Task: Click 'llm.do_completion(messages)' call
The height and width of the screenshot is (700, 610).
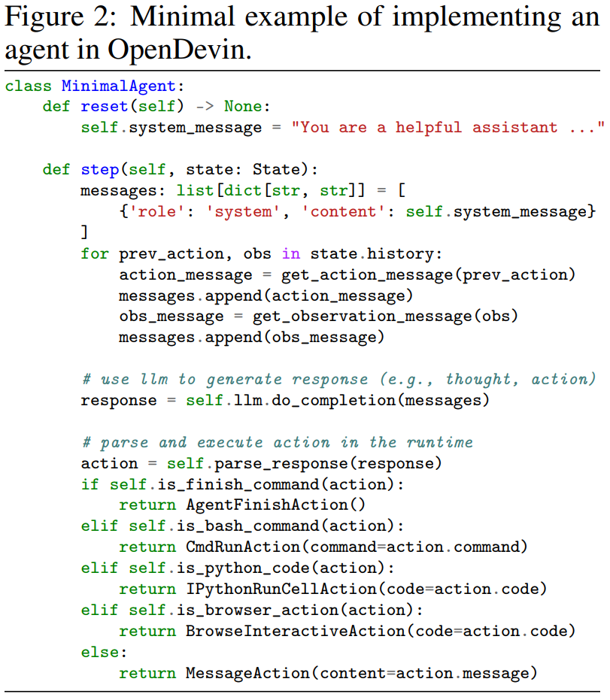Action: point(362,401)
